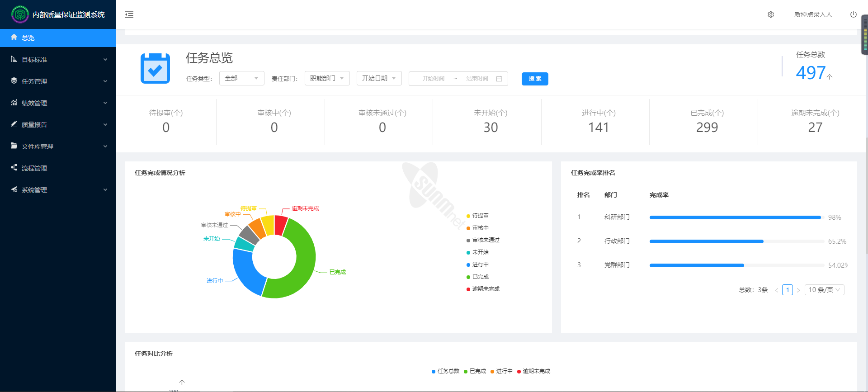Go to the previous page of rankings
This screenshot has height=392, width=868.
point(777,290)
